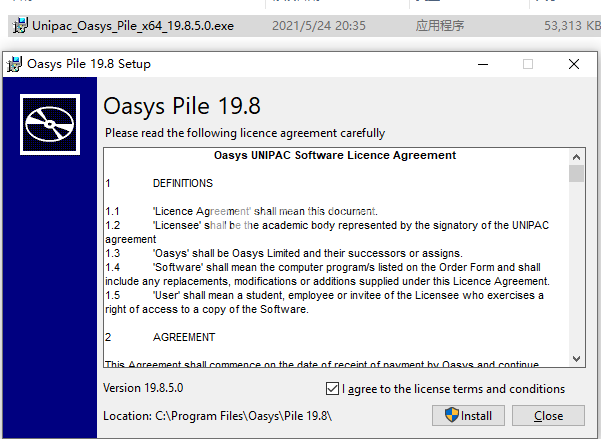Click the '2 AGREEMENT' heading in the licence

[x=160, y=337]
